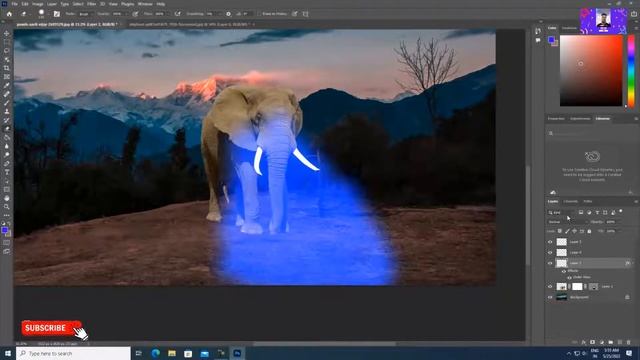Open the Image menu
Image resolution: width=640 pixels, height=360 pixels.
[38, 4]
